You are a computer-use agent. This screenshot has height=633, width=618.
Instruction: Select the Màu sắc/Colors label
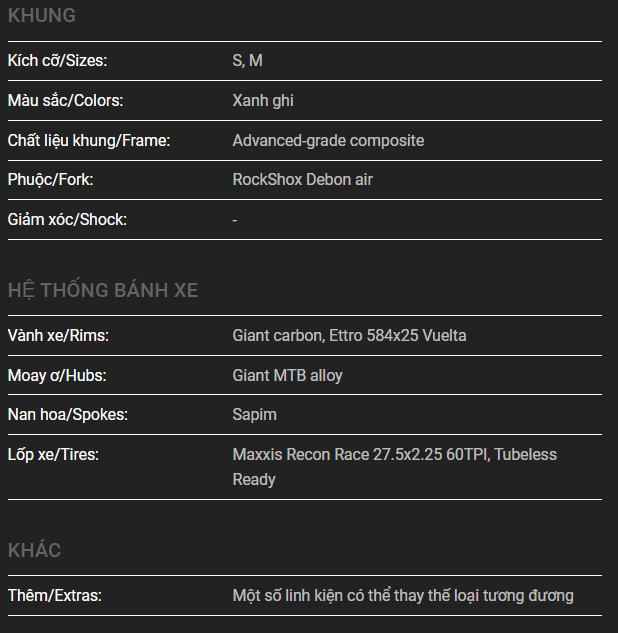tap(65, 101)
